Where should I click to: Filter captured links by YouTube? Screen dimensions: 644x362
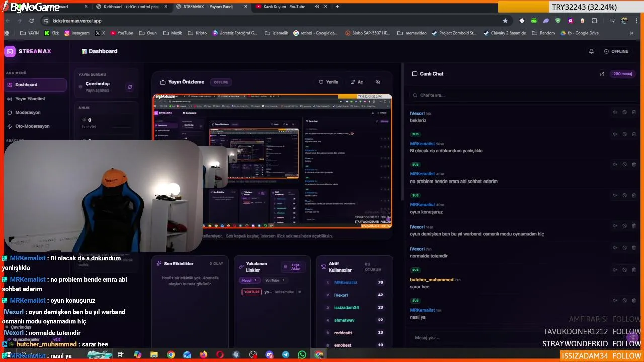tap(275, 280)
